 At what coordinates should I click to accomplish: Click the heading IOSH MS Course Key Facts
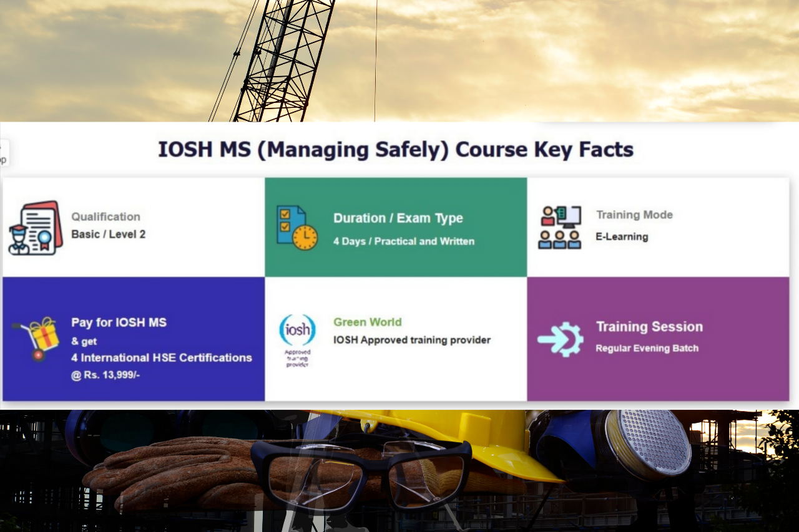396,150
